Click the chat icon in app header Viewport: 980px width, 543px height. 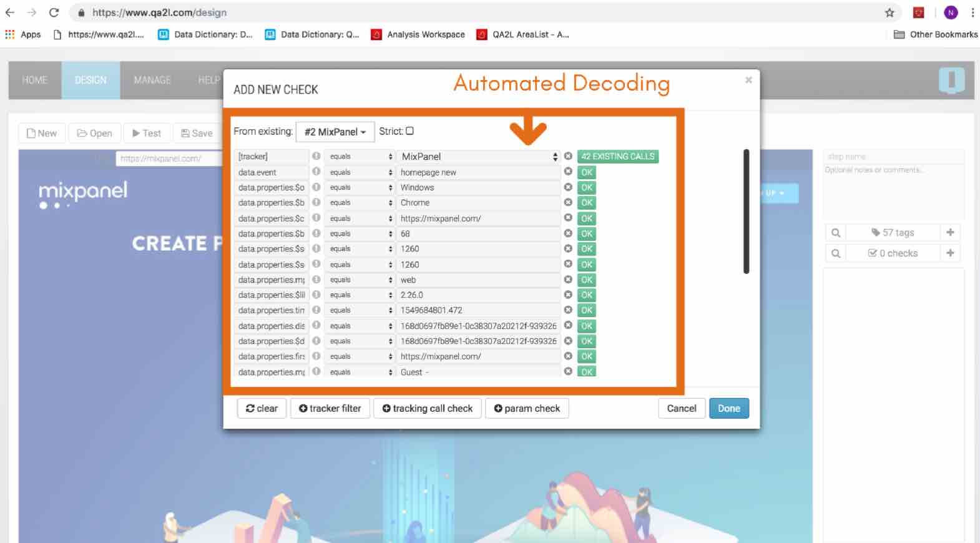tap(952, 81)
